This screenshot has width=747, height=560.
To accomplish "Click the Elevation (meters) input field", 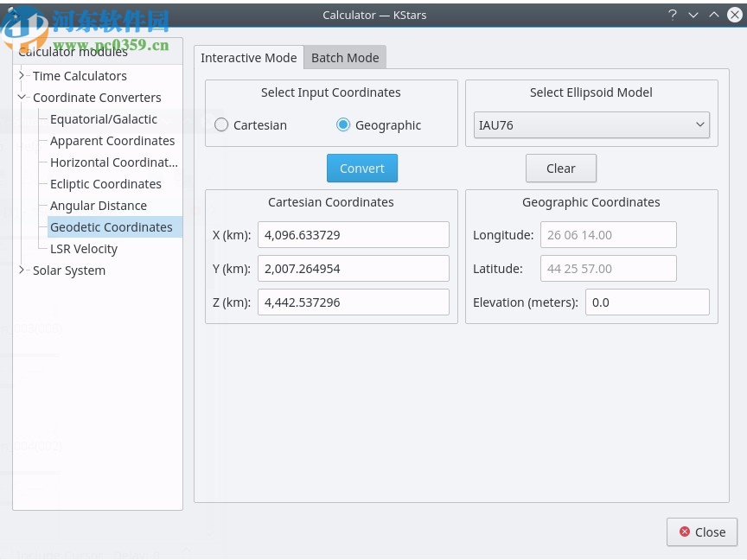I will [x=647, y=302].
